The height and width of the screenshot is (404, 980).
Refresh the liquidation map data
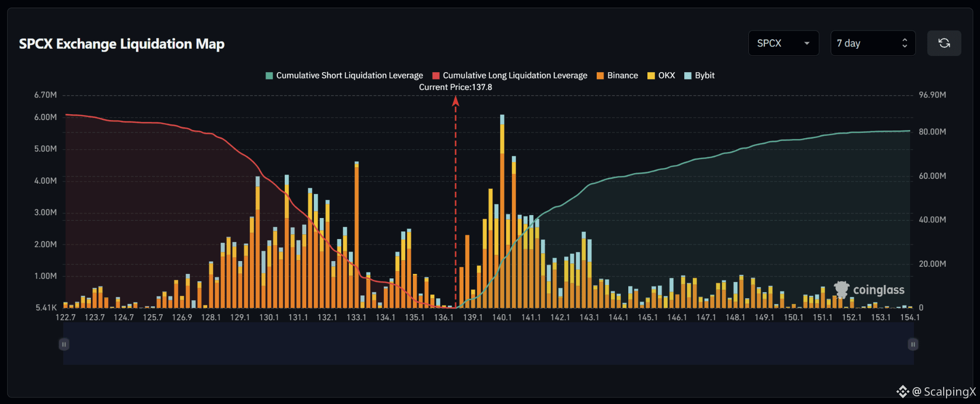point(944,44)
